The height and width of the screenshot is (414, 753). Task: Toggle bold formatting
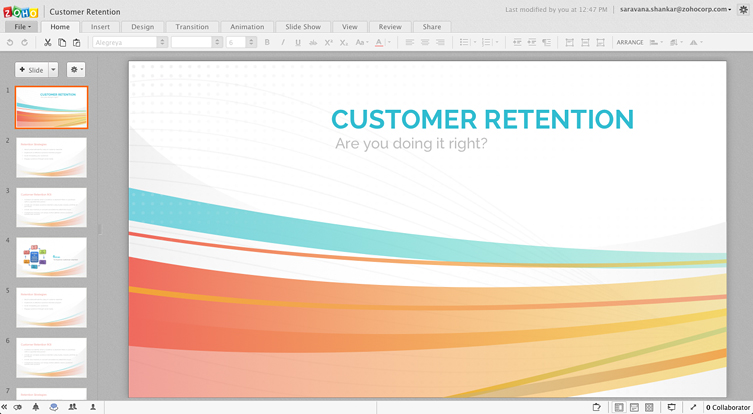(x=267, y=43)
